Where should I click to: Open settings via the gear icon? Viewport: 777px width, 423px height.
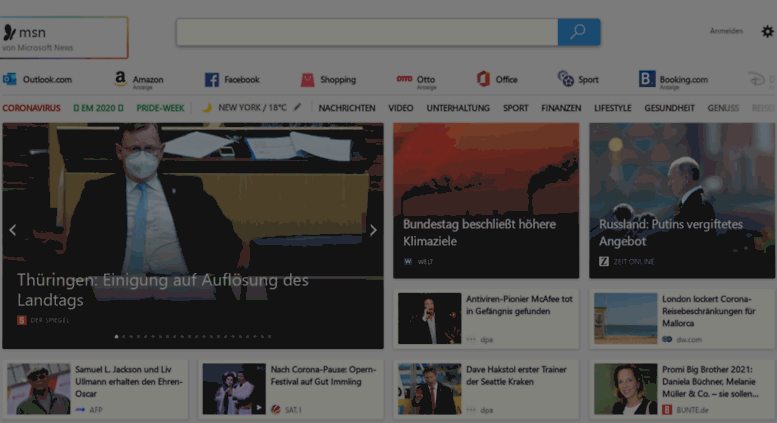click(767, 31)
